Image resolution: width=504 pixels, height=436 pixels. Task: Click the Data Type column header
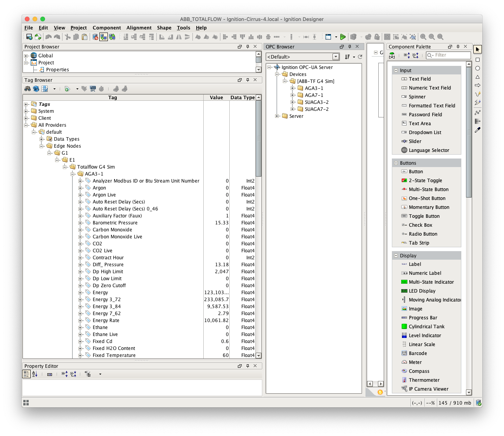[x=242, y=98]
